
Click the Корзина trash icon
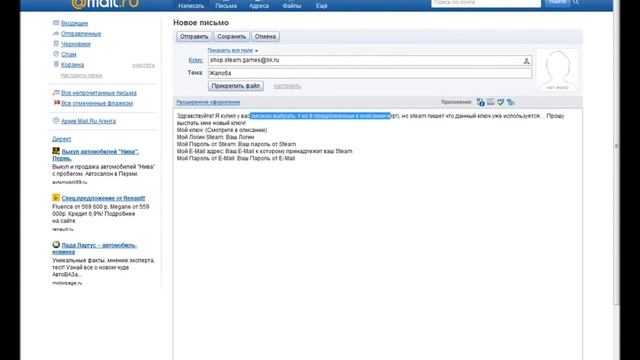point(56,64)
